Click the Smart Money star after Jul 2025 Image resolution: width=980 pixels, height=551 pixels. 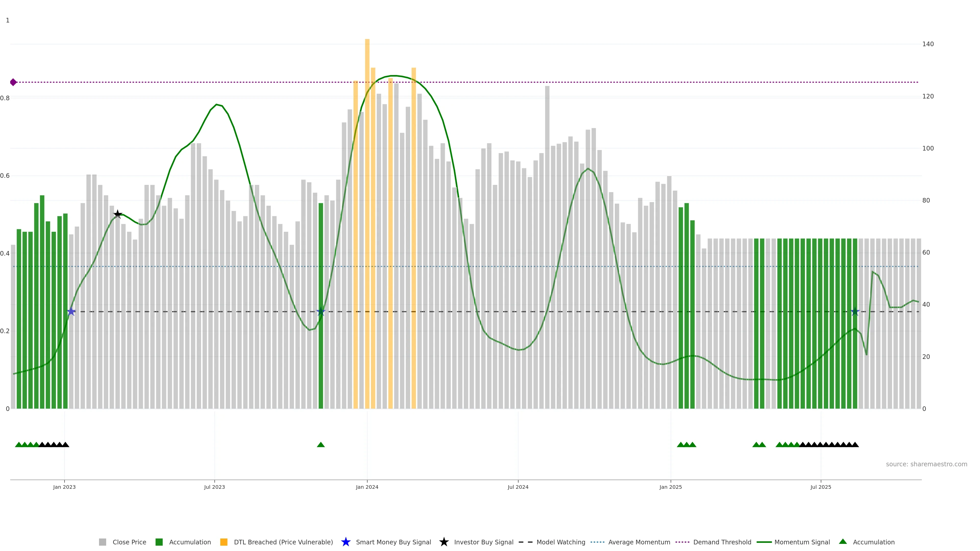coord(855,311)
